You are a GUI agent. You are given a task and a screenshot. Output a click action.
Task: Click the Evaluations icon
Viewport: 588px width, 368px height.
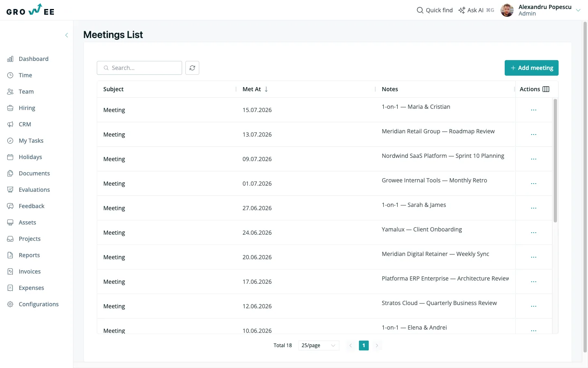(x=10, y=190)
